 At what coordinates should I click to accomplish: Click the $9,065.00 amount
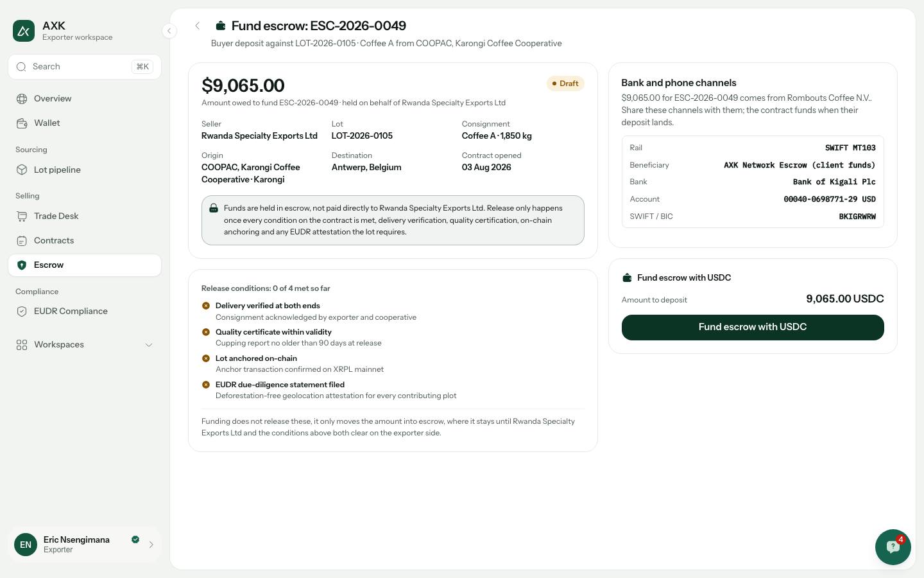(243, 85)
